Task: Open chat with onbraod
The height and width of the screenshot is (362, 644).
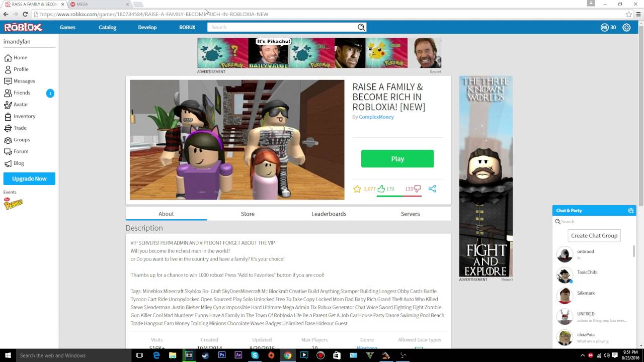Action: click(592, 254)
